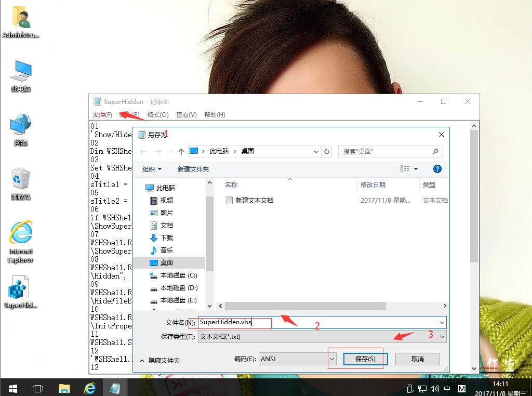Image resolution: width=532 pixels, height=396 pixels.
Task: Click the Notepad icon on the taskbar
Action: [x=115, y=388]
